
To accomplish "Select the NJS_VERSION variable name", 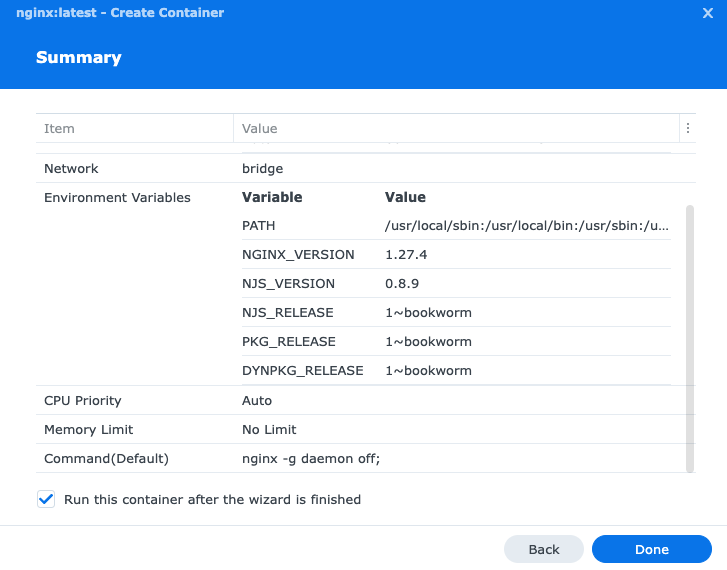I will tap(288, 283).
